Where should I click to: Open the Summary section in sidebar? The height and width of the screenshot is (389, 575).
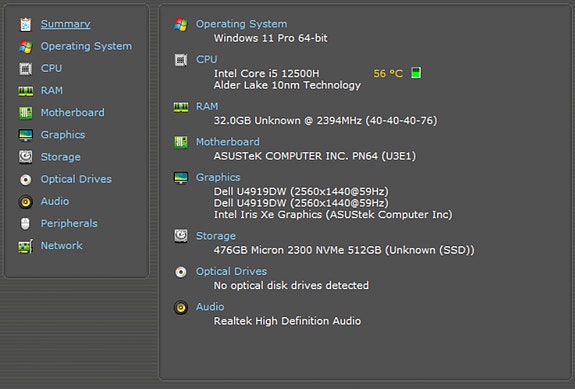click(65, 24)
